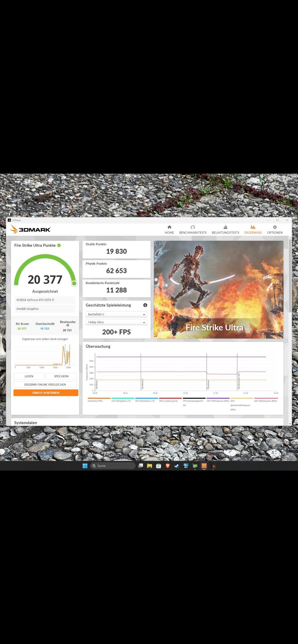298x644 pixels.
Task: Toggle the GPU-Temperatur (°C) chart series
Action: click(x=147, y=400)
